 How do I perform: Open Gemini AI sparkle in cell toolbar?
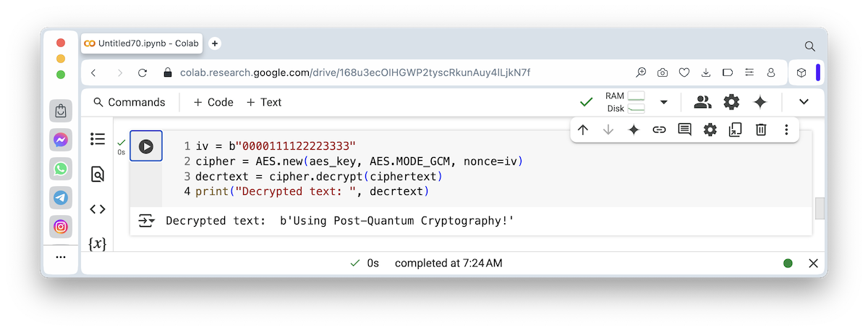[634, 130]
